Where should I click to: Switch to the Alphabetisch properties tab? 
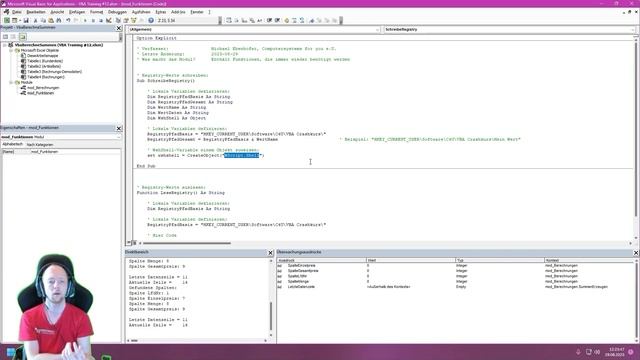click(x=13, y=144)
